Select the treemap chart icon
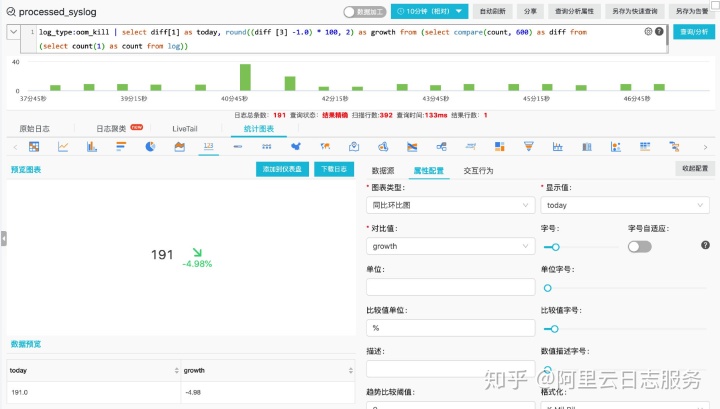 (500, 146)
